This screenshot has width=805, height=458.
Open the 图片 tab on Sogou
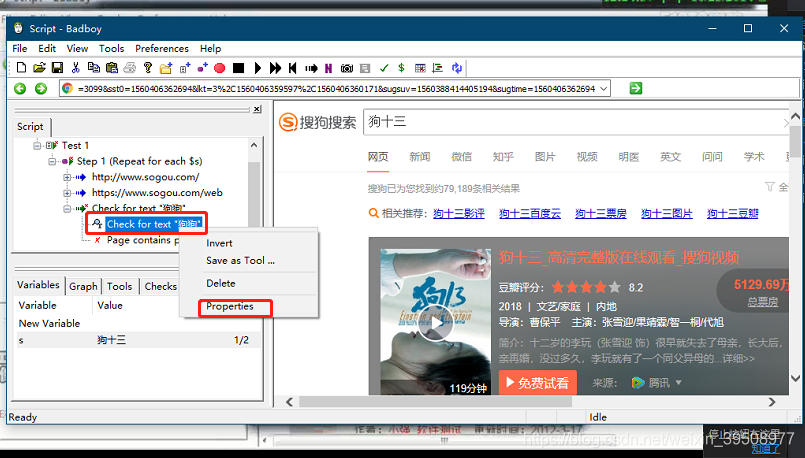coord(545,157)
